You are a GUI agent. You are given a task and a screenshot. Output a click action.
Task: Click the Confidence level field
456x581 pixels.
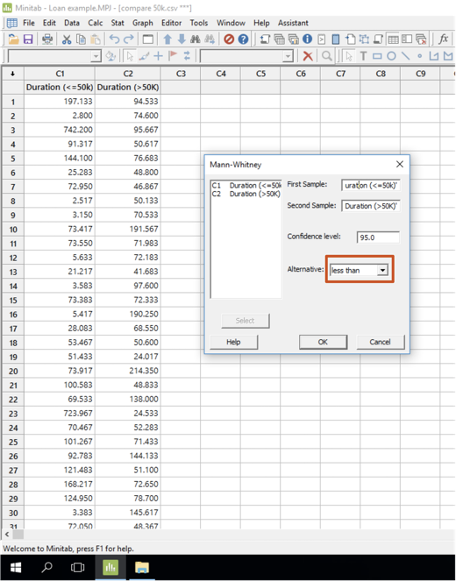378,237
